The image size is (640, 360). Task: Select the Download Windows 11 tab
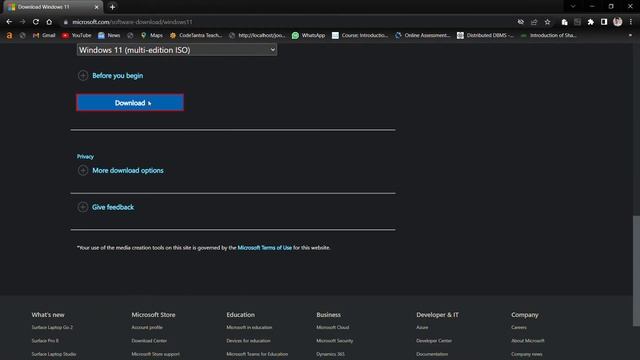click(x=53, y=7)
